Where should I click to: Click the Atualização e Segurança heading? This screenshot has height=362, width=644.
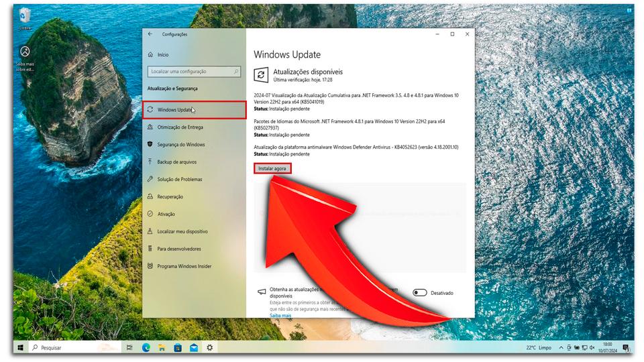172,88
